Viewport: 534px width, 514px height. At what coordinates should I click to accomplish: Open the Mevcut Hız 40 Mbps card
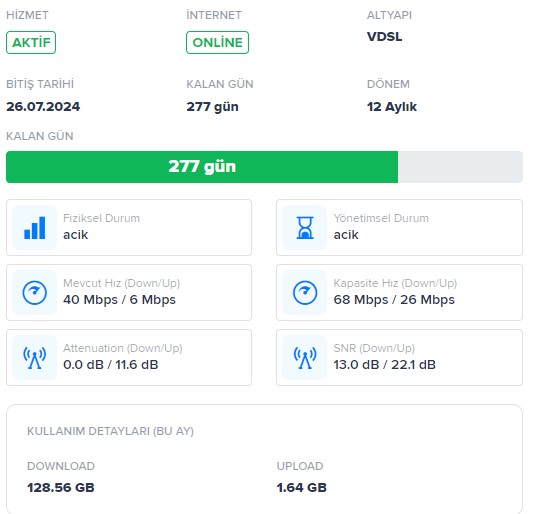point(129,293)
